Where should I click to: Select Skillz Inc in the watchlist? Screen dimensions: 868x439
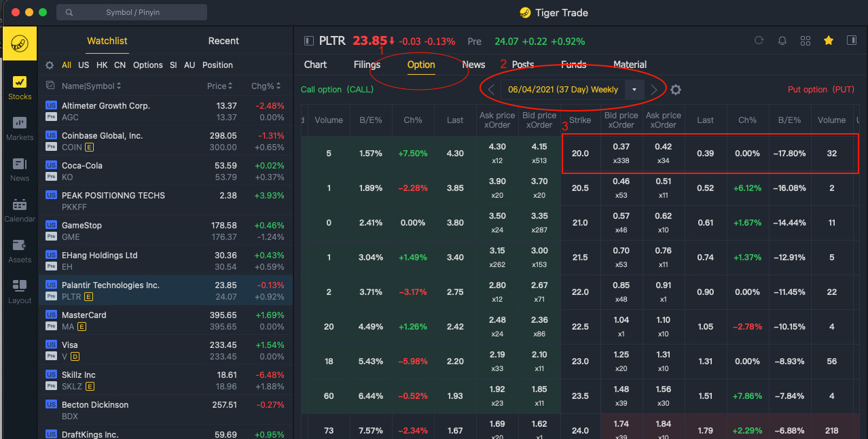(166, 381)
